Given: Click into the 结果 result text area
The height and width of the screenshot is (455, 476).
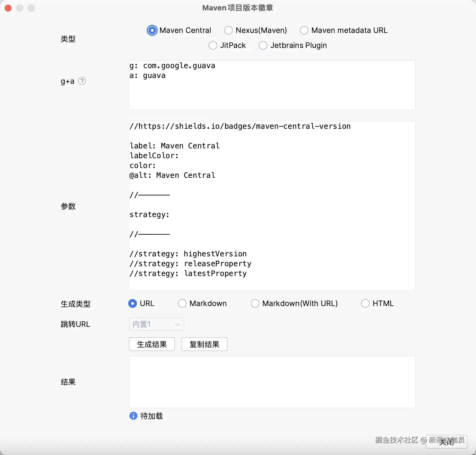Looking at the screenshot, I should 272,382.
